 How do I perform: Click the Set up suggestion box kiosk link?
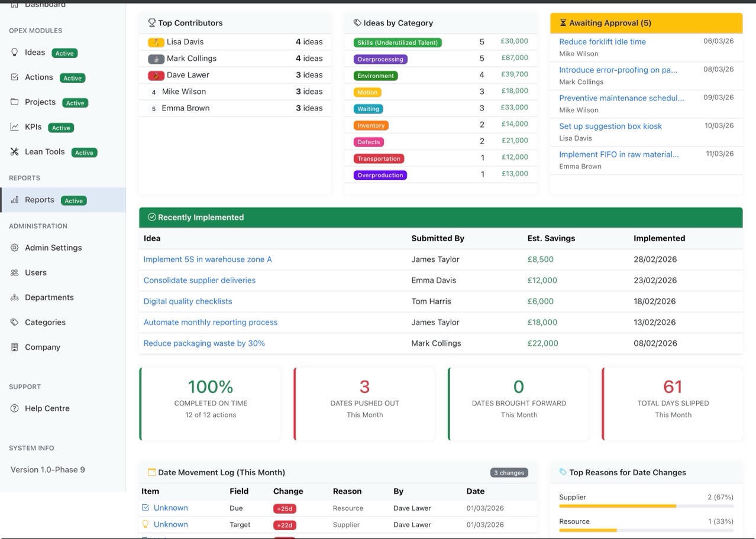point(610,126)
